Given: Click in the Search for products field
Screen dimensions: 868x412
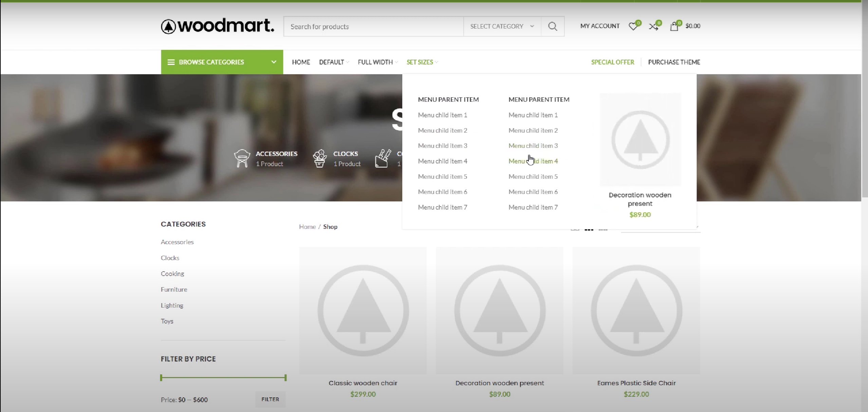Looking at the screenshot, I should pos(373,26).
